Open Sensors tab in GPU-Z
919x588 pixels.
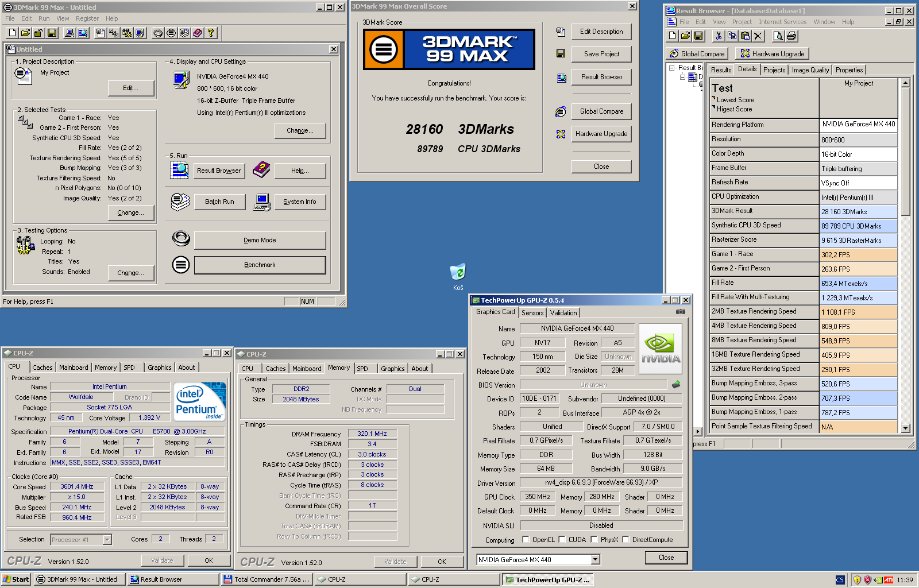coord(532,313)
